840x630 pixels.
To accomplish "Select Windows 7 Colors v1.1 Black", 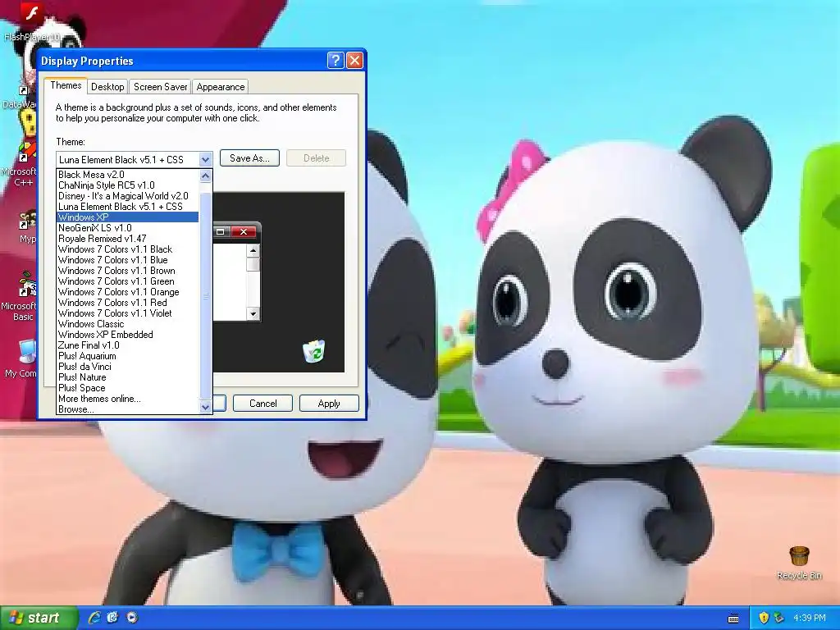I will [x=127, y=249].
